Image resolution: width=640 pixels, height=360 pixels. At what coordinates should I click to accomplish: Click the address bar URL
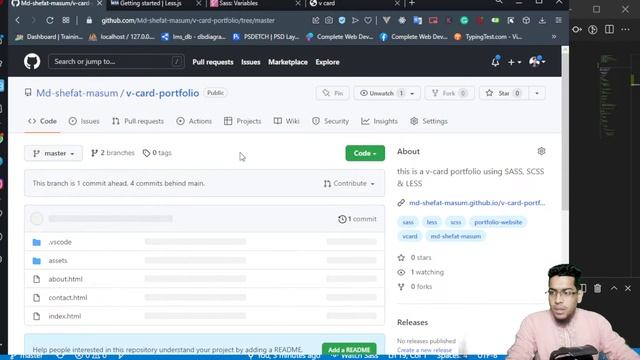click(188, 20)
